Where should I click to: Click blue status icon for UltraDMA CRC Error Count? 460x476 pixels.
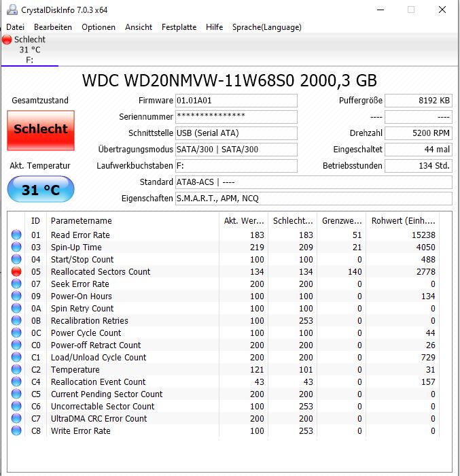point(16,418)
